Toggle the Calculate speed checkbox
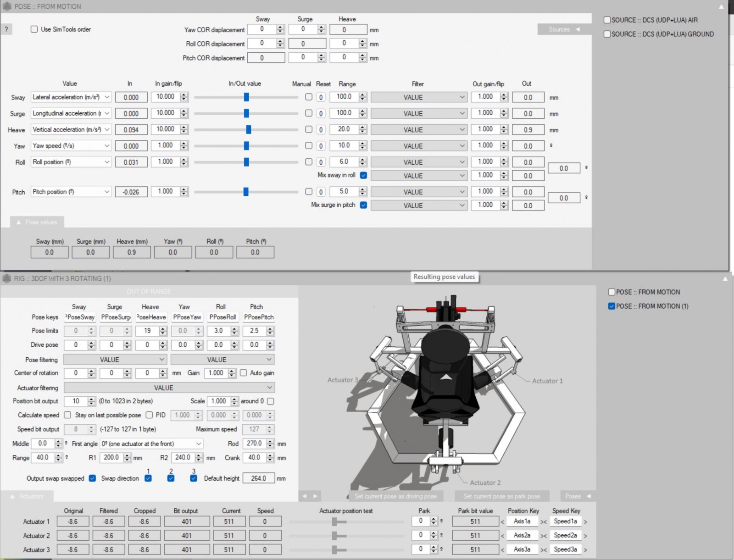Screen dimensions: 734x560 click(67, 415)
